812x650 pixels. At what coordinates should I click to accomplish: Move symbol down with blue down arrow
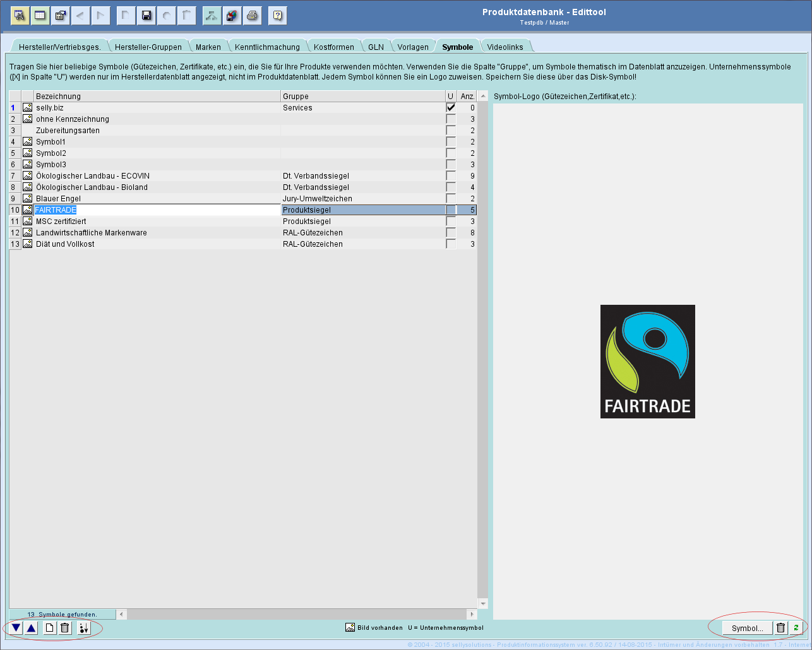[x=16, y=628]
